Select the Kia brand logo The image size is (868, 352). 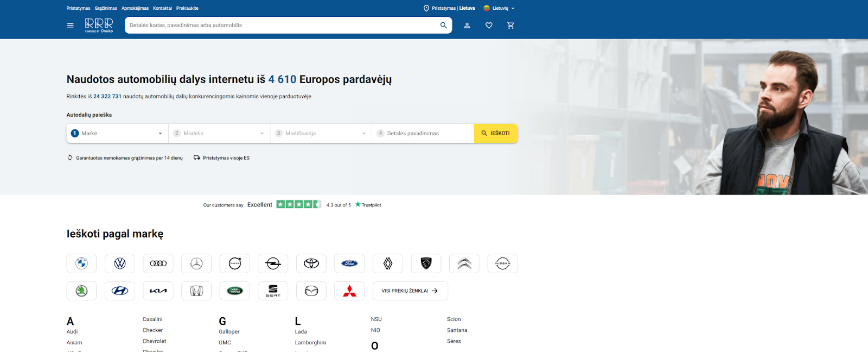158,291
